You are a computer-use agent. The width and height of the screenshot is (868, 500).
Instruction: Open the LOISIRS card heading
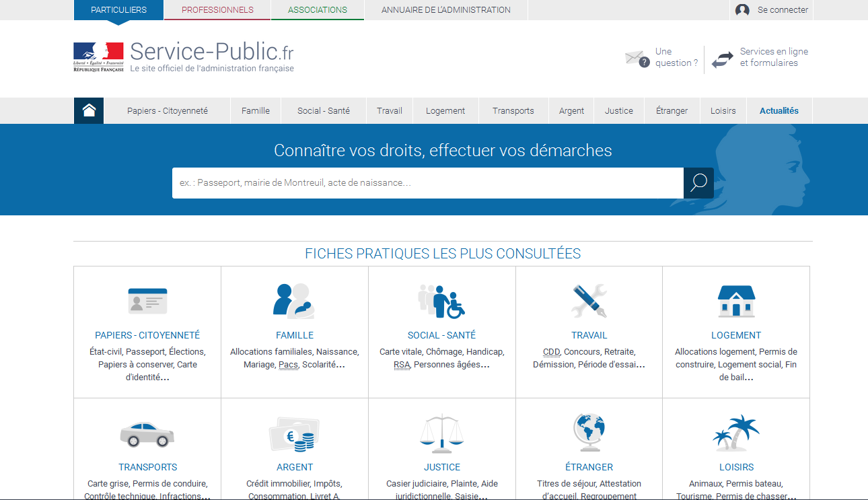pos(736,467)
